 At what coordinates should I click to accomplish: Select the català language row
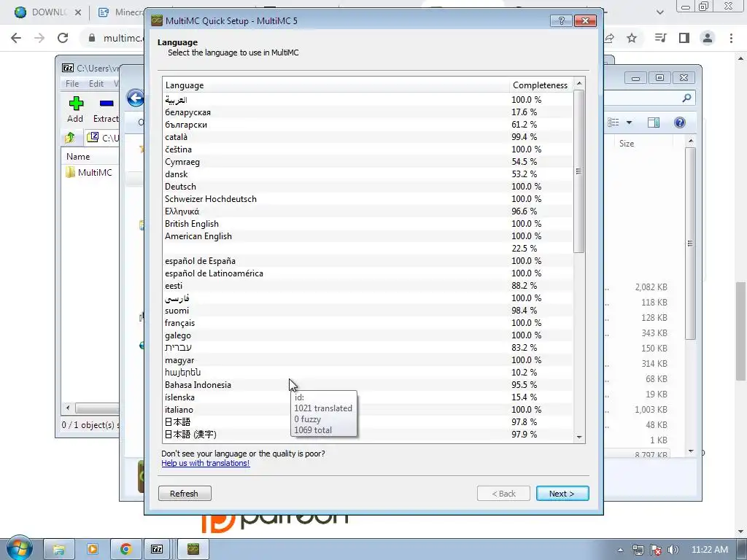pyautogui.click(x=368, y=136)
